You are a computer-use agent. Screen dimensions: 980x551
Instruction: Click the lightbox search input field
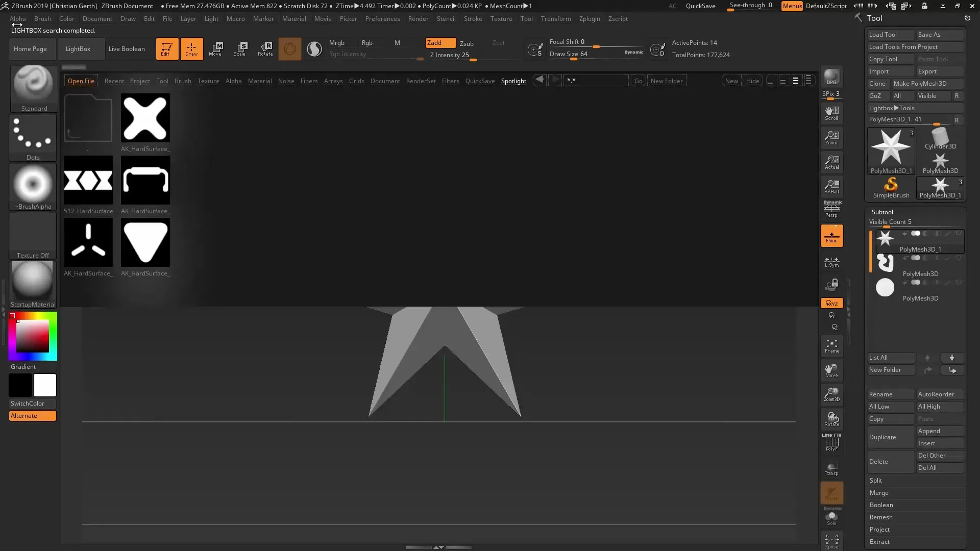pos(596,81)
